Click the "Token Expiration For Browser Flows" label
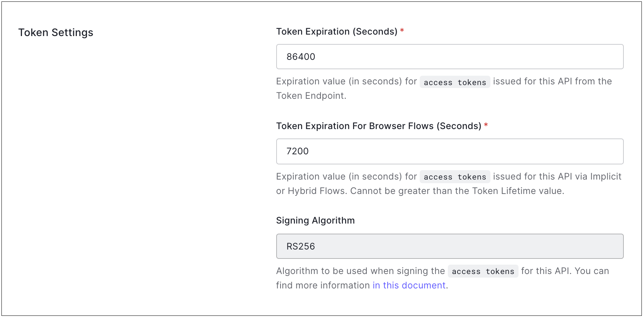This screenshot has height=318, width=644. click(x=378, y=126)
